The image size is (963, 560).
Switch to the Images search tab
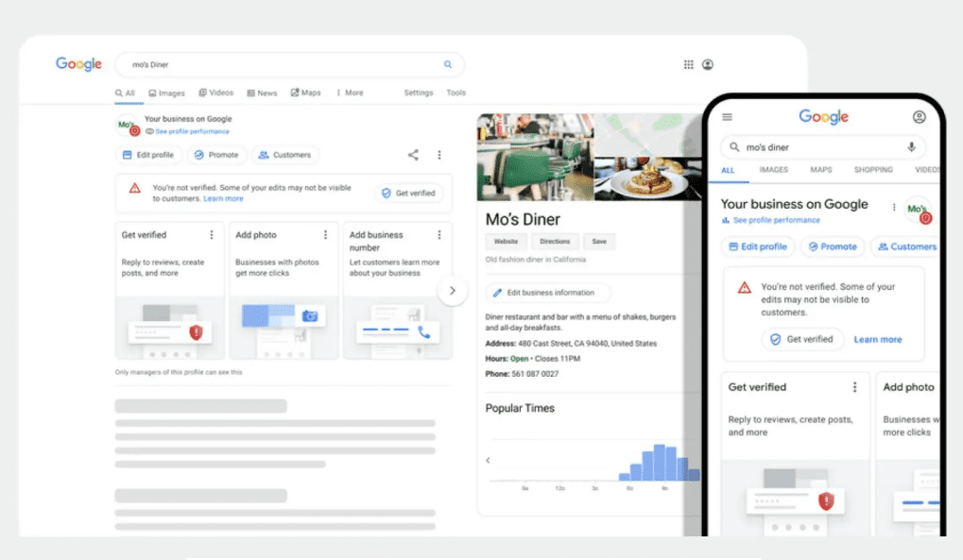tap(167, 93)
